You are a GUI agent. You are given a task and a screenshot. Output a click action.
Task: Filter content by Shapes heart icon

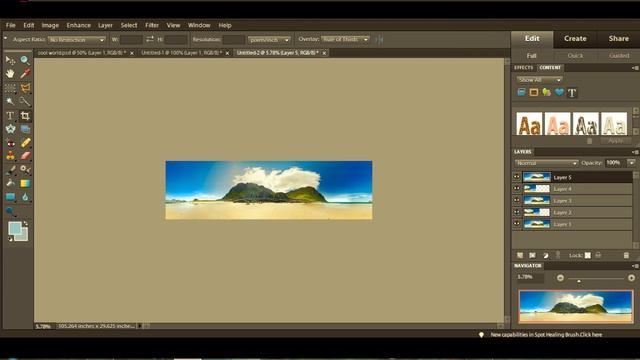(559, 92)
